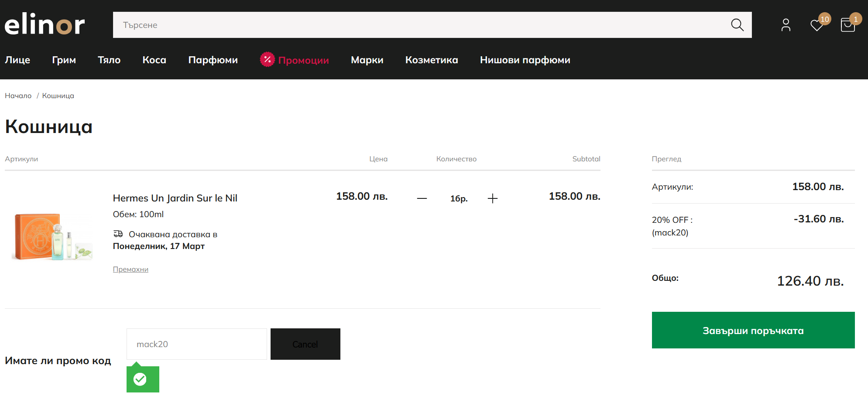This screenshot has height=399, width=868.
Task: Click the green checkmark confirmation icon
Action: [140, 379]
